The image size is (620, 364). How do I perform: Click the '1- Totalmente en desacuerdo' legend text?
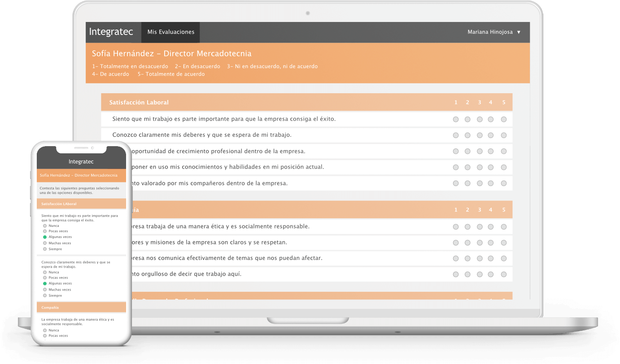(x=130, y=66)
